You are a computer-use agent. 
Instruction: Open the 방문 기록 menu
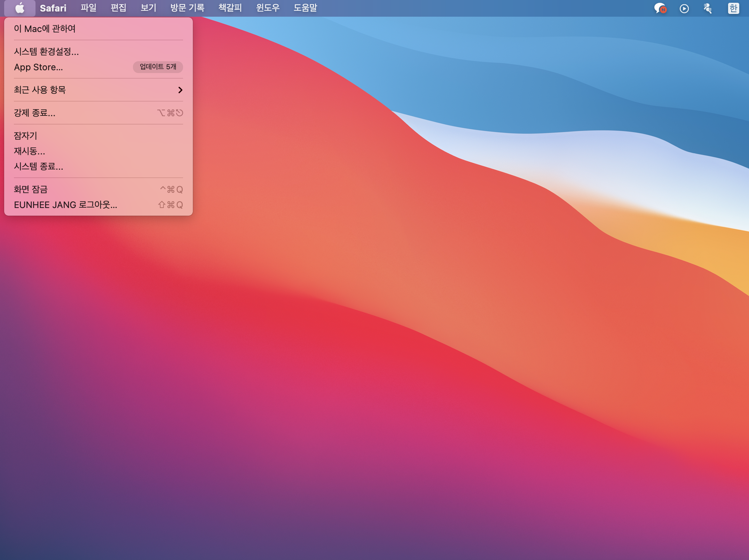(x=187, y=8)
